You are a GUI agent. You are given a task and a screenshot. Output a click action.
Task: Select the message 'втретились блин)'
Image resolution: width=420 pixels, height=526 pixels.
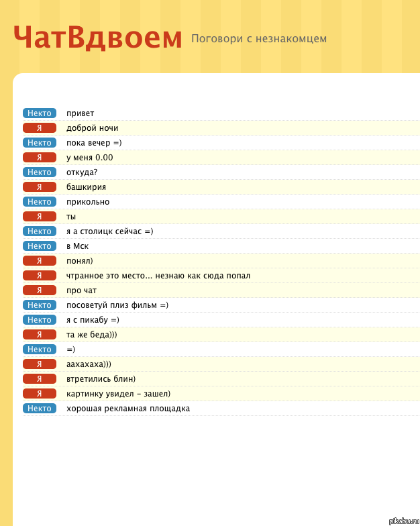tap(101, 379)
